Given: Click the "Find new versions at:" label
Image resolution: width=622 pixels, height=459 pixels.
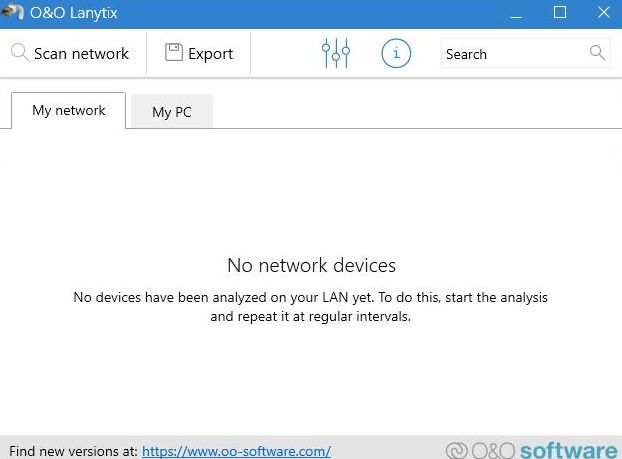Looking at the screenshot, I should [x=72, y=451].
